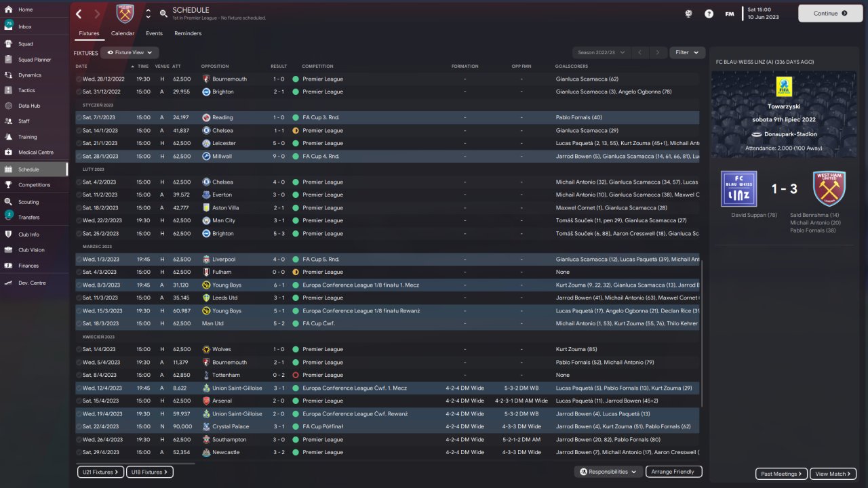The height and width of the screenshot is (488, 868).
Task: Click the fixtures list horizontal scrollbar
Action: pos(136,464)
